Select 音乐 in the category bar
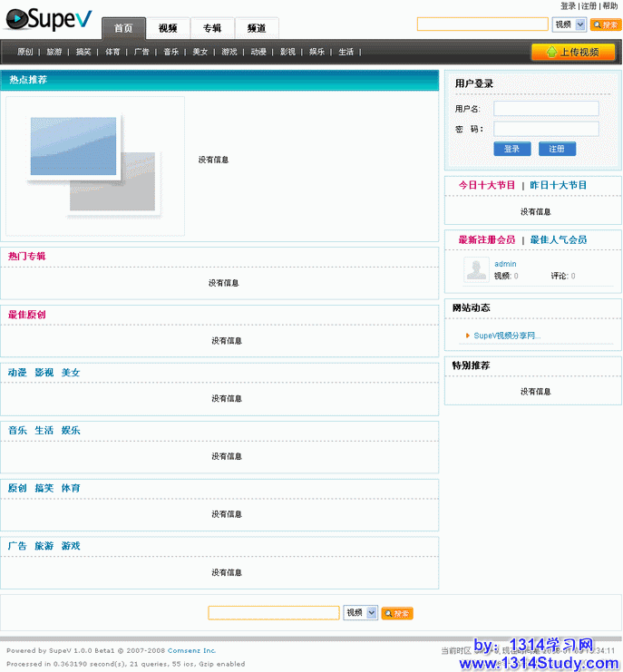This screenshot has height=672, width=623. tap(170, 53)
